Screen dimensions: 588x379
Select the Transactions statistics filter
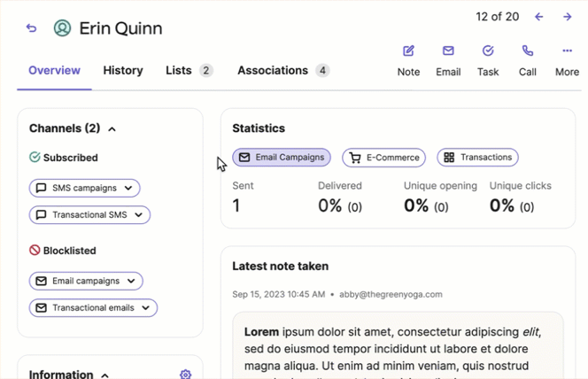(x=477, y=157)
